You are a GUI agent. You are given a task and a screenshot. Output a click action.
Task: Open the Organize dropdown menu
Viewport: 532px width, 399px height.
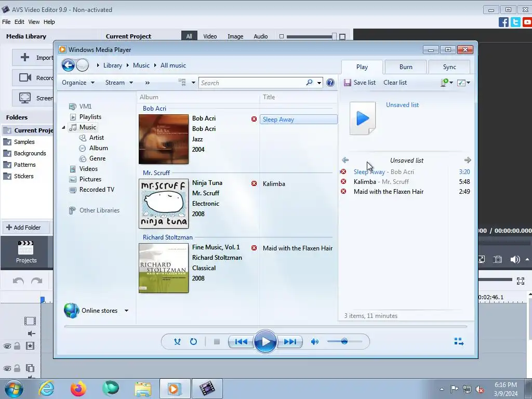coord(78,83)
